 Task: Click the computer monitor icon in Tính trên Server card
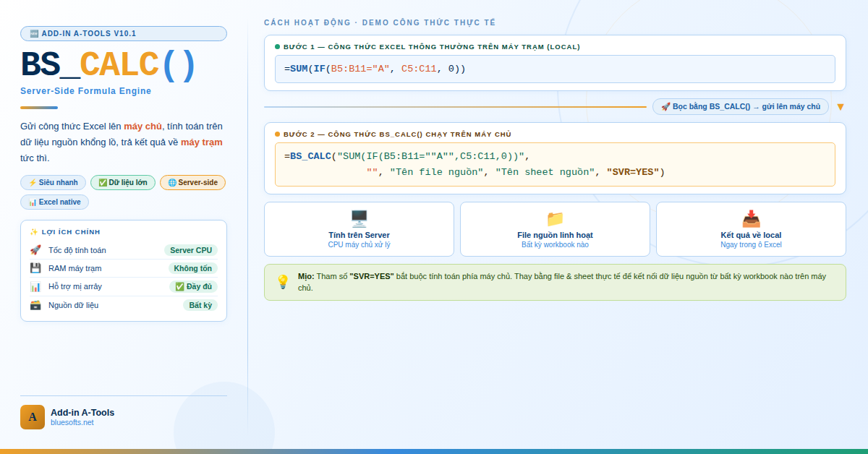359,218
